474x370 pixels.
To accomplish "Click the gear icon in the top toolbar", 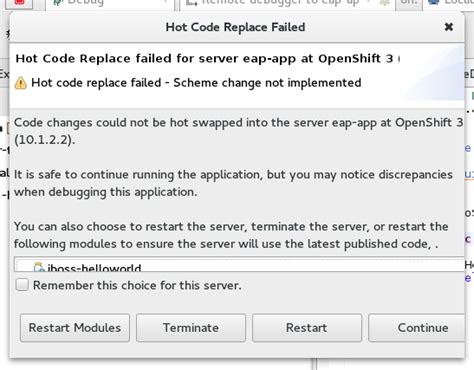I will tap(384, 3).
